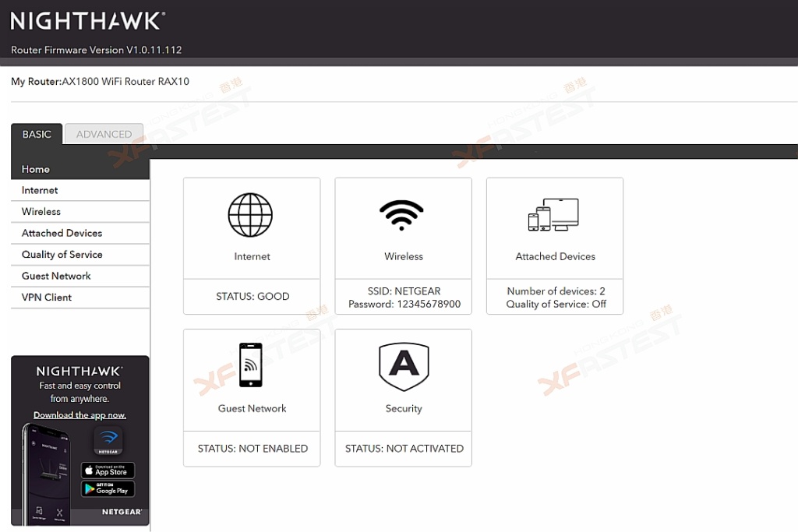Viewport: 798px width, 532px height.
Task: Click the phone app preview image
Action: pyautogui.click(x=47, y=475)
